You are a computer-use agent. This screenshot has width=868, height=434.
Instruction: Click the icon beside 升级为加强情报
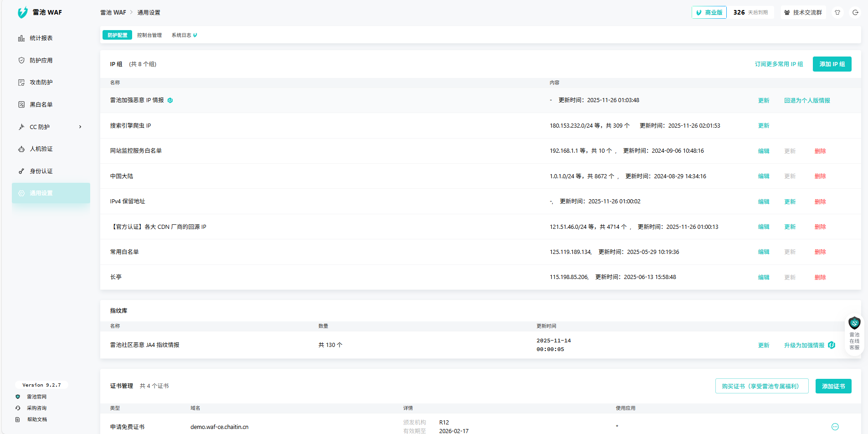tap(832, 345)
